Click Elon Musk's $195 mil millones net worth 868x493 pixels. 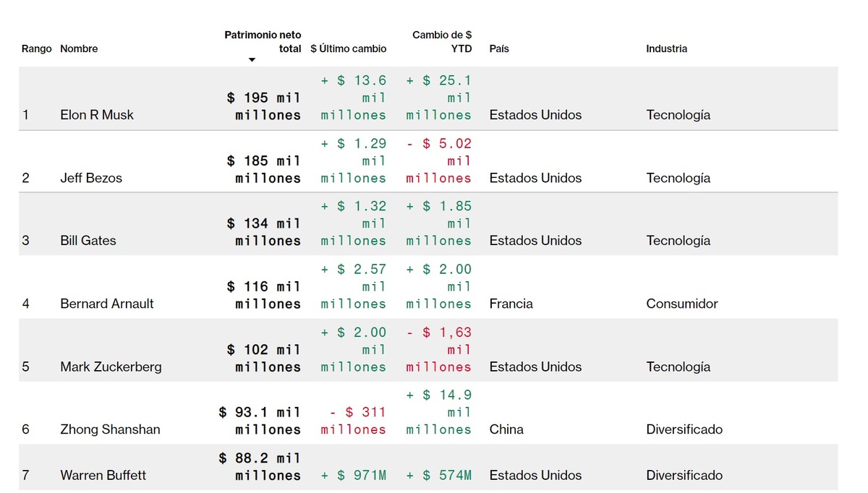pos(264,106)
